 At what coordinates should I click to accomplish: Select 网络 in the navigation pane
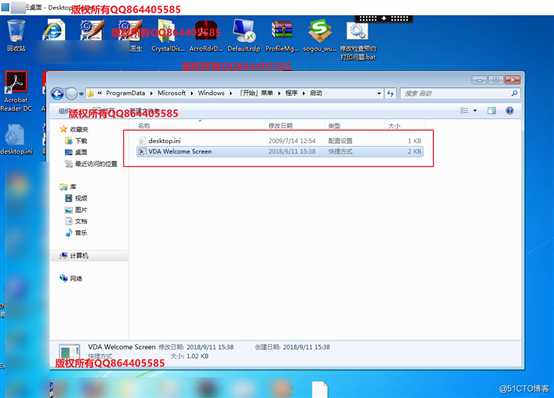(x=76, y=278)
